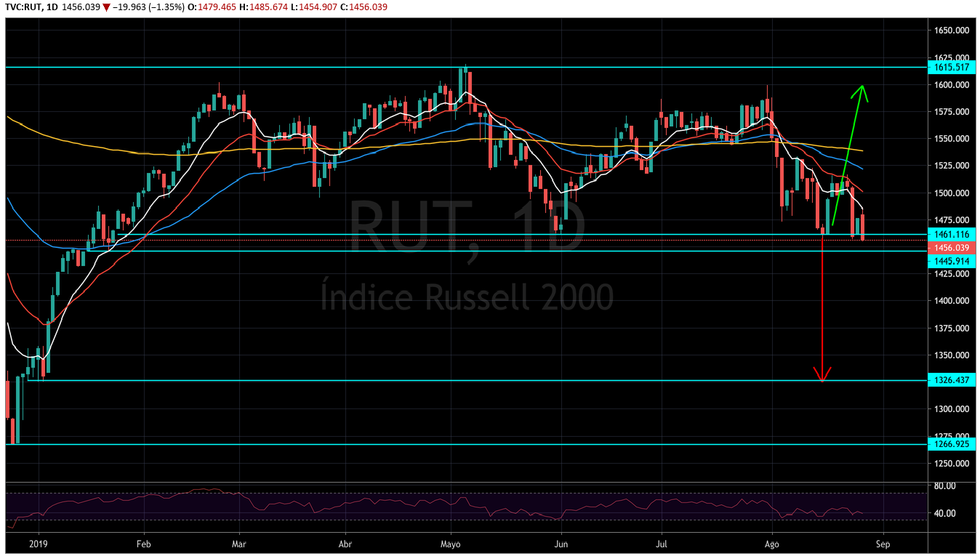Select the 1461.116 horizontal line price label
Viewport: 980px width, 556px height.
pyautogui.click(x=952, y=234)
